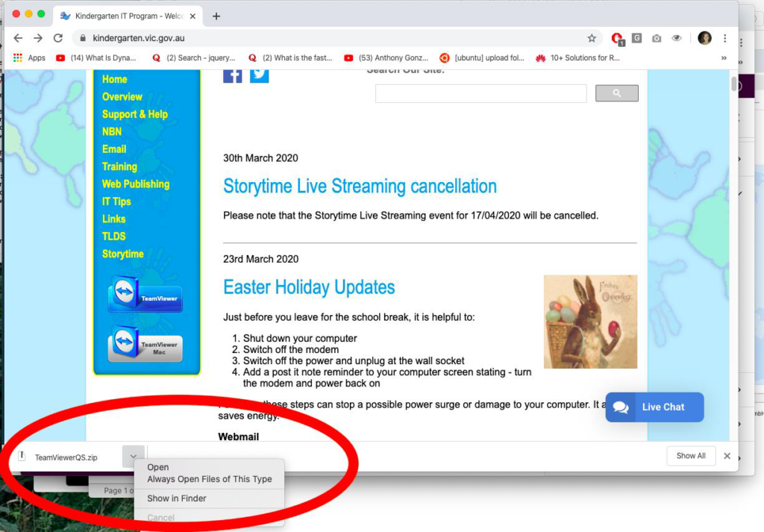Screen dimensions: 764x532
Task: Click Show All downloads
Action: [691, 456]
